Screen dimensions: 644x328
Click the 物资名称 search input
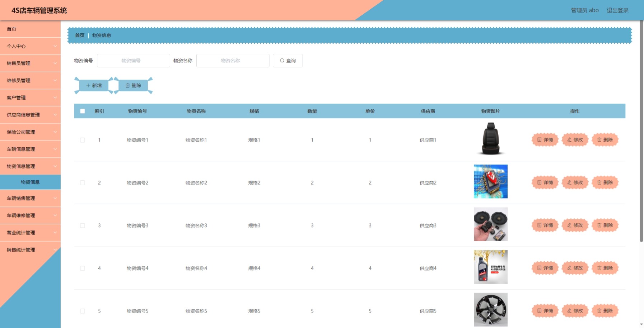point(233,61)
